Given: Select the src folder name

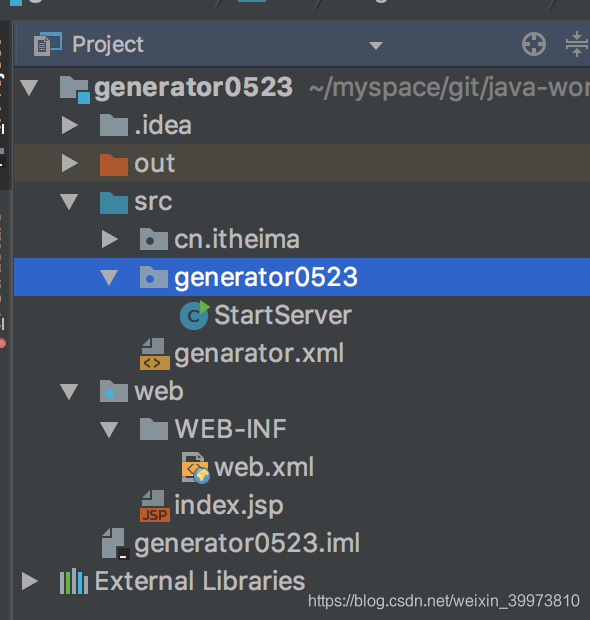Looking at the screenshot, I should pos(153,202).
